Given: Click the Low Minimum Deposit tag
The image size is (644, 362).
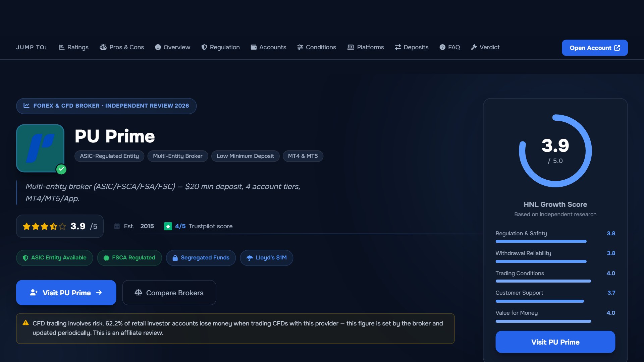Looking at the screenshot, I should [245, 156].
